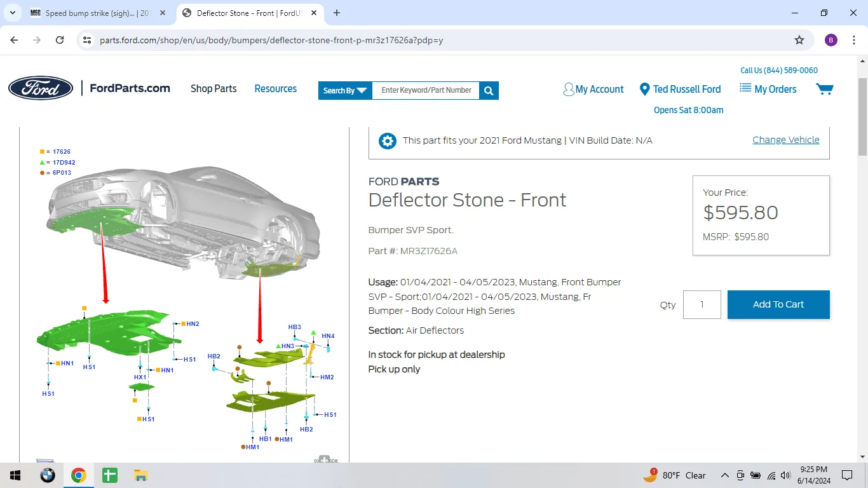The image size is (868, 488).
Task: Close the Speed bump strike tab
Action: click(x=163, y=13)
